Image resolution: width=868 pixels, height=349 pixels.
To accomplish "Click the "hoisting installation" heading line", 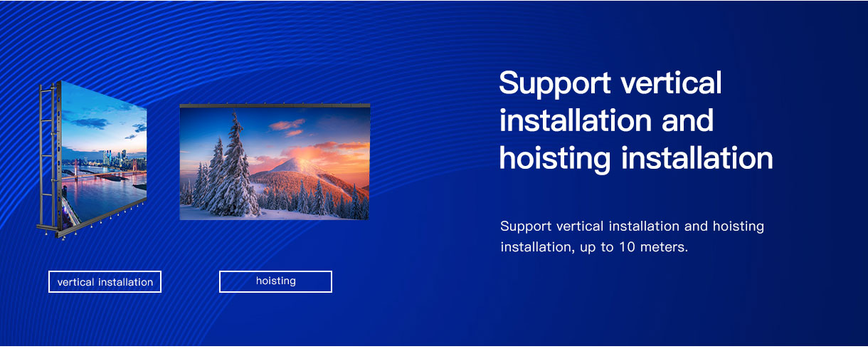I will (636, 158).
